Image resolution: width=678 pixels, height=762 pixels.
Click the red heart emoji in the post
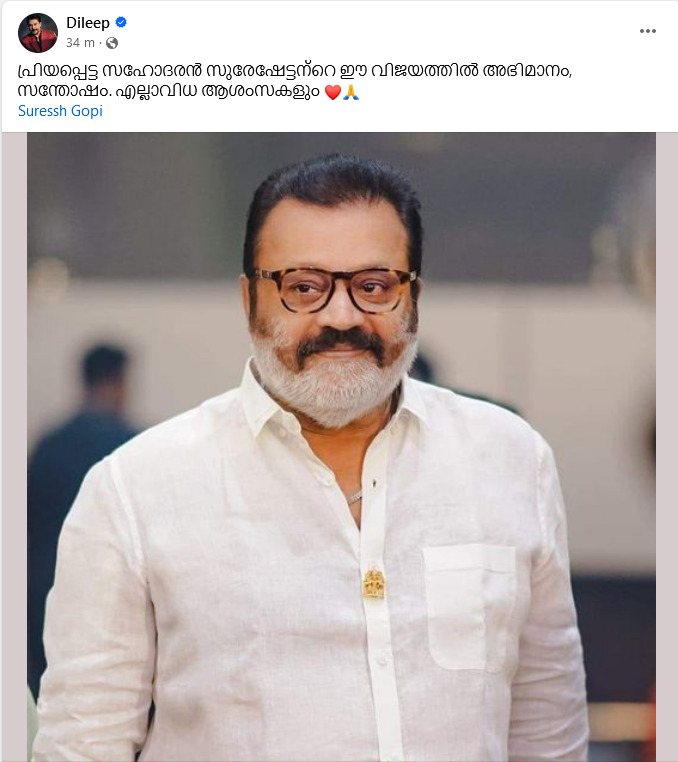(x=332, y=92)
